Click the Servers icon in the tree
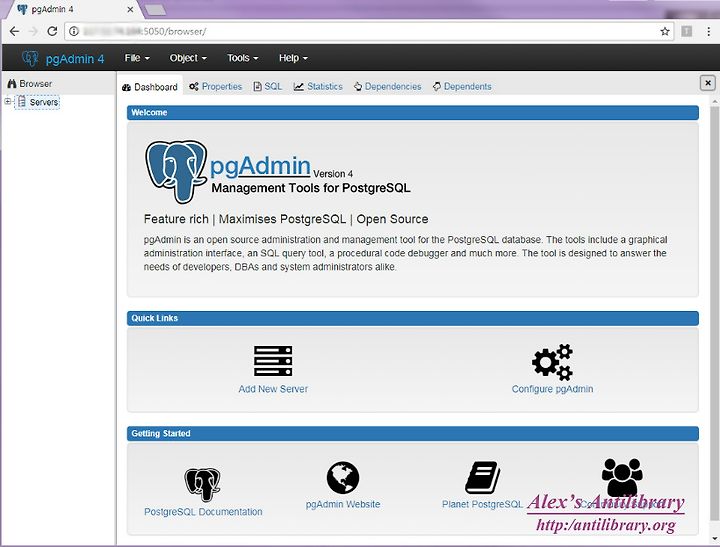 (22, 102)
